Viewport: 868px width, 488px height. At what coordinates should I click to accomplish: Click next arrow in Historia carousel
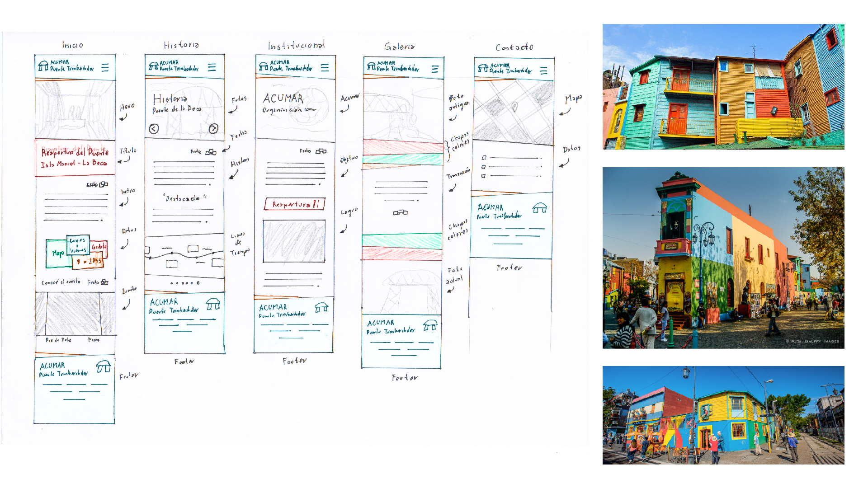pyautogui.click(x=213, y=129)
